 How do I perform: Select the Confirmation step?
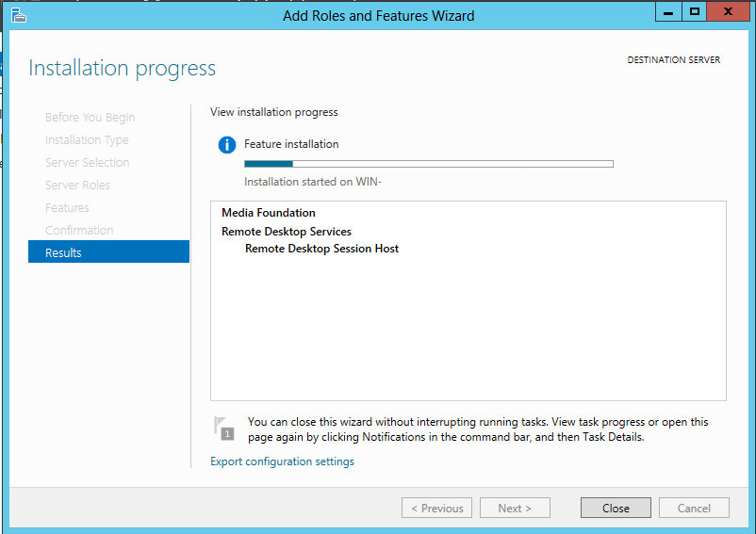tap(79, 231)
